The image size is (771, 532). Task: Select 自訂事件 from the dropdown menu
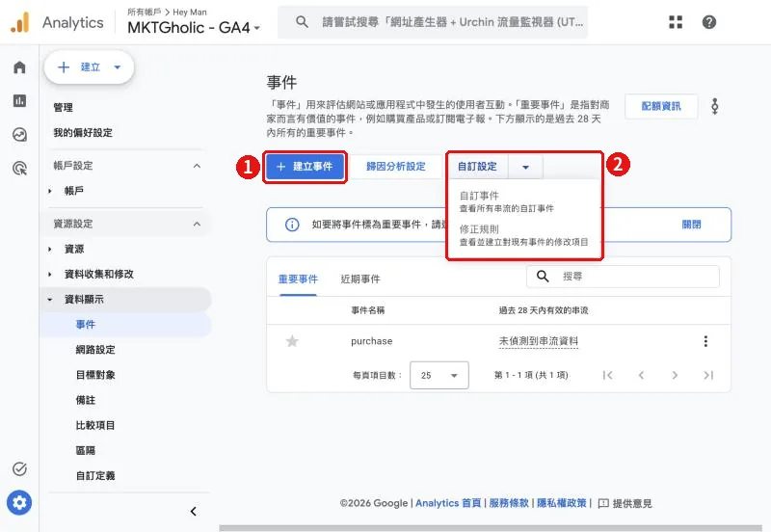(523, 201)
